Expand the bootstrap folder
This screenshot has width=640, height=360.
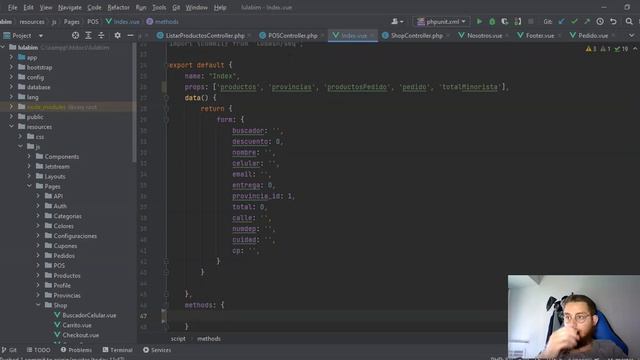pyautogui.click(x=11, y=67)
